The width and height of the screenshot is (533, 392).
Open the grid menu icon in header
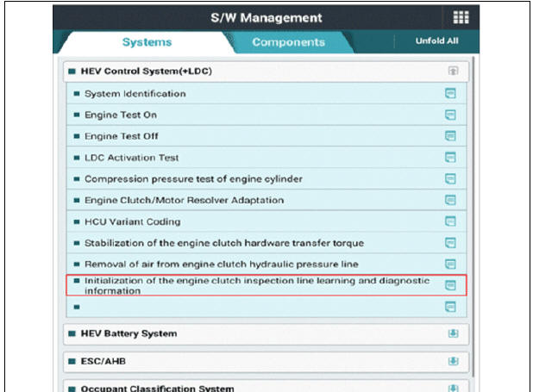pos(461,17)
